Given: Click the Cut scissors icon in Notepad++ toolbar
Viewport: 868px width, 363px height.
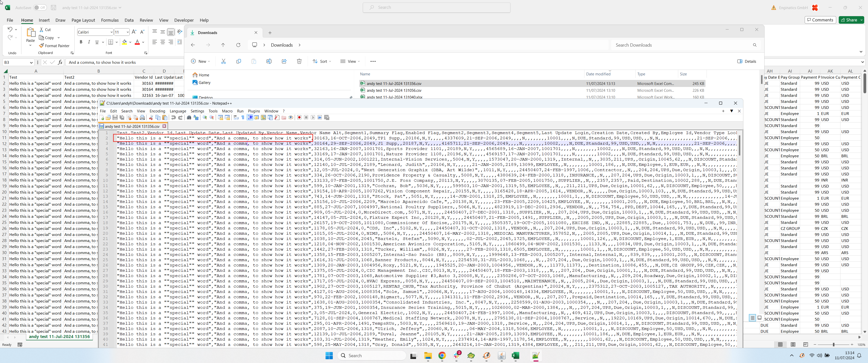Looking at the screenshot, I should 151,117.
